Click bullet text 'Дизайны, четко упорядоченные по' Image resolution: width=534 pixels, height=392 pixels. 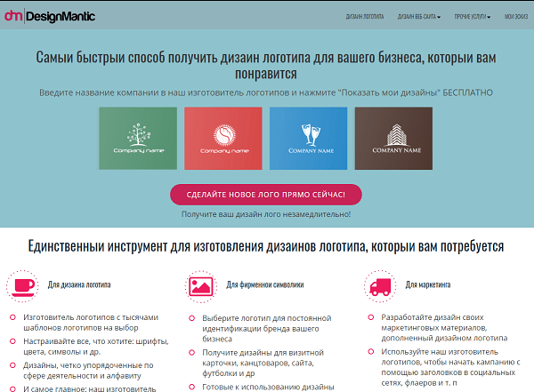tap(88, 365)
